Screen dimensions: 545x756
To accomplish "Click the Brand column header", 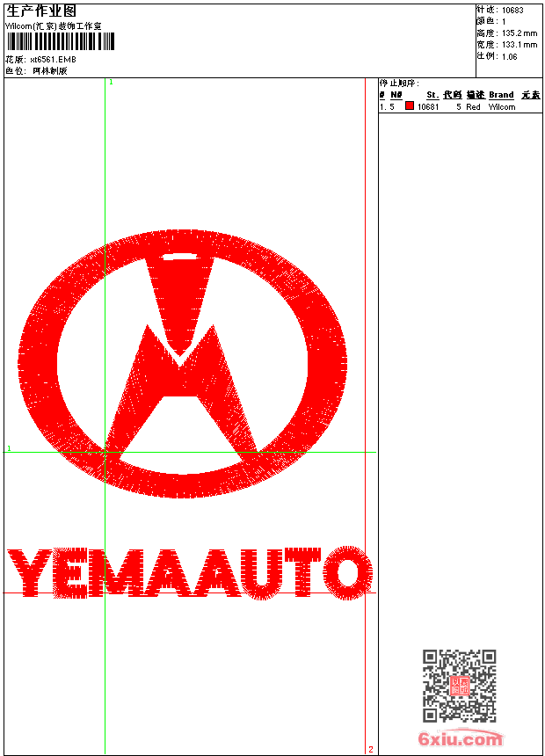I will coord(501,95).
